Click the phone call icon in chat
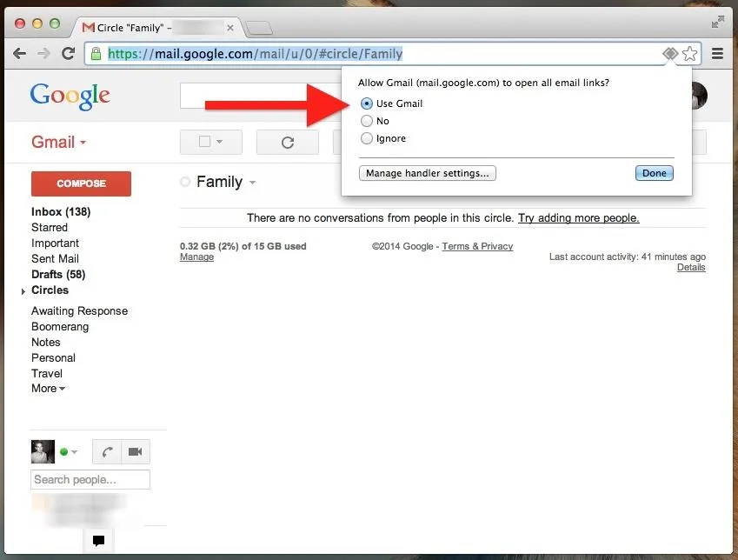The height and width of the screenshot is (560, 738). [107, 452]
